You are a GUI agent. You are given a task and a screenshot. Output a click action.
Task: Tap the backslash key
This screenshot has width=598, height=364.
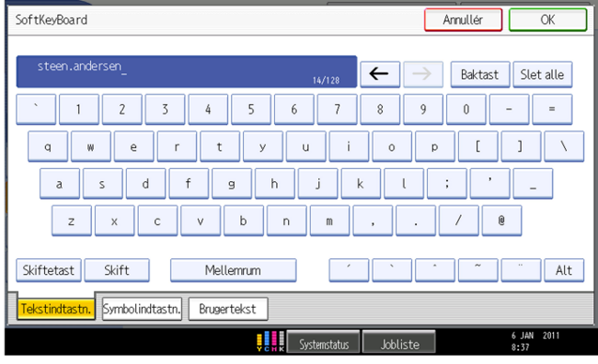point(563,146)
